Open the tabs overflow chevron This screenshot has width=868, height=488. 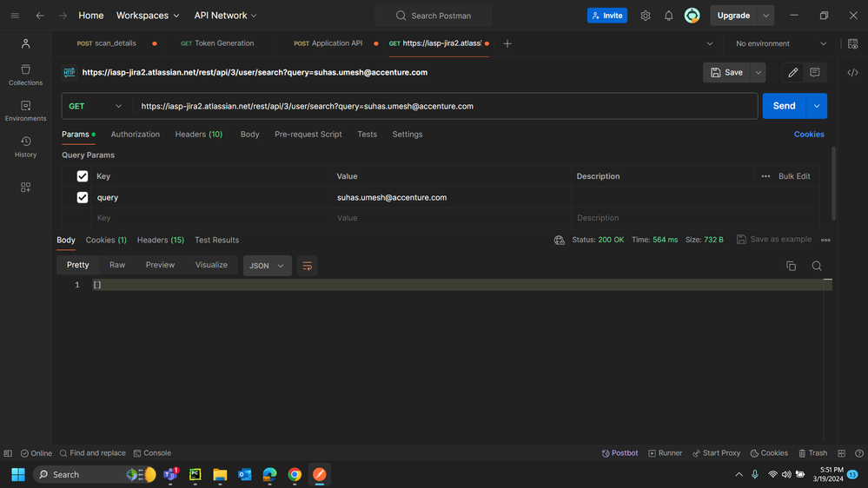pyautogui.click(x=710, y=43)
